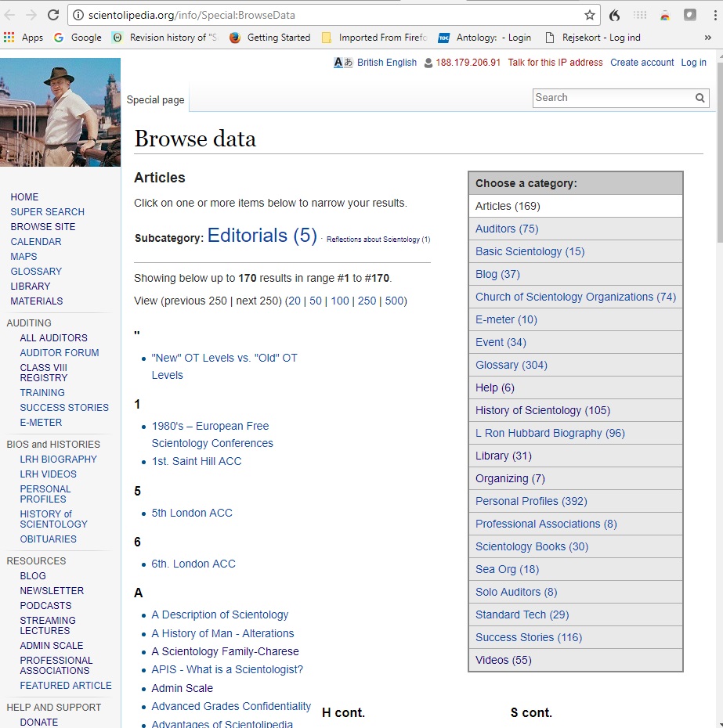The width and height of the screenshot is (723, 728).
Task: Show 50 results per page
Action: [x=316, y=301]
